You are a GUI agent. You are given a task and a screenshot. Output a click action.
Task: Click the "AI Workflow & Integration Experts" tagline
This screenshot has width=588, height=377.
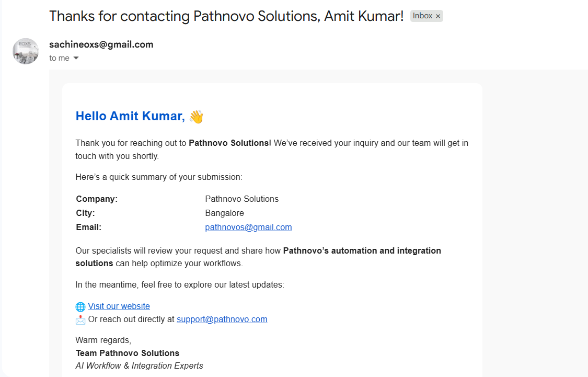coord(139,365)
